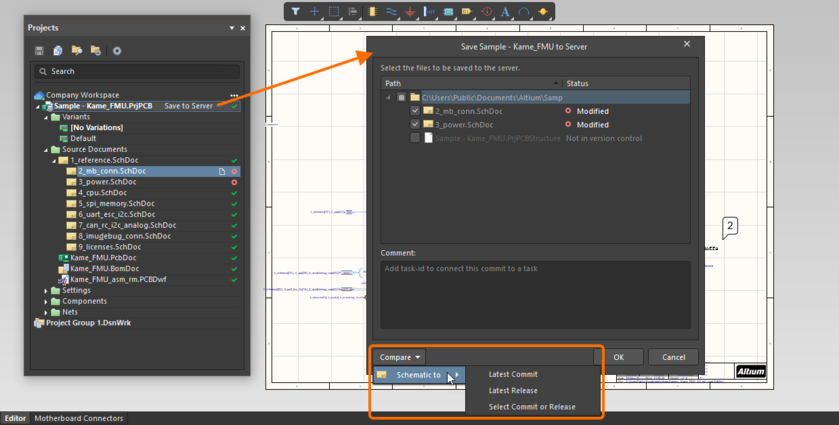The image size is (839, 425).
Task: Click the Save icon in Projects panel
Action: (x=39, y=51)
